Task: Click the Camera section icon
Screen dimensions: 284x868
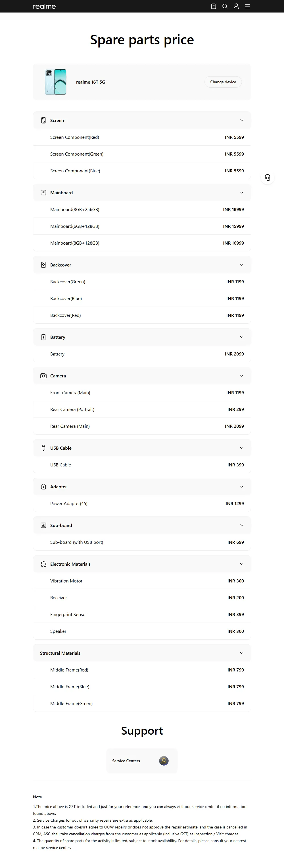Action: pos(43,376)
